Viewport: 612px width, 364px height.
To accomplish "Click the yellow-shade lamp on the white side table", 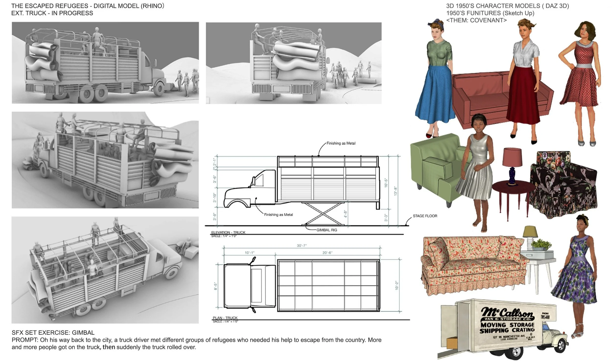I will click(x=530, y=238).
